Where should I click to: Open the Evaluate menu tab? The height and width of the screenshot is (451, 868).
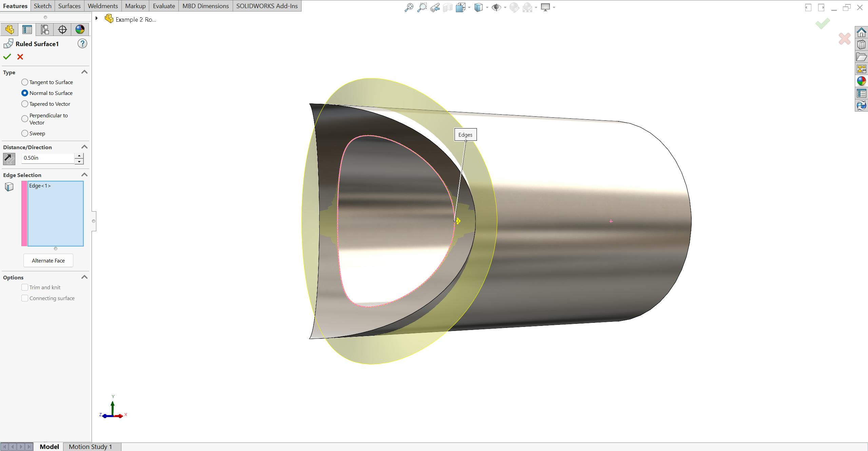coord(164,6)
